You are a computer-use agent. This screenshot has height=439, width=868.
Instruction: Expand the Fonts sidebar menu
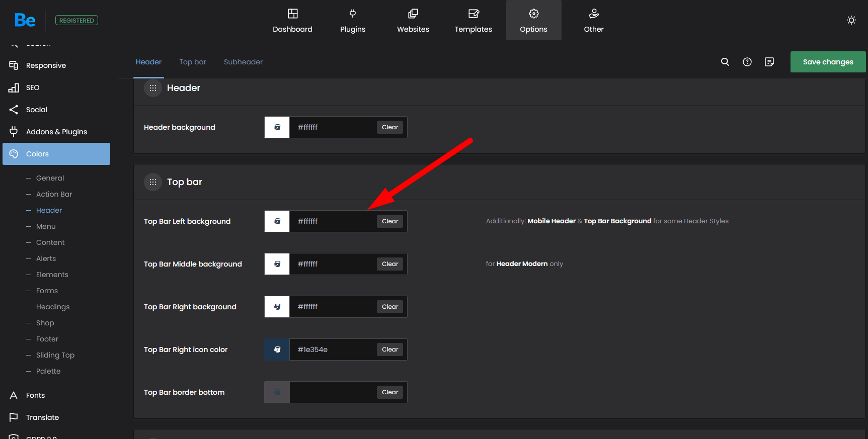[35, 395]
